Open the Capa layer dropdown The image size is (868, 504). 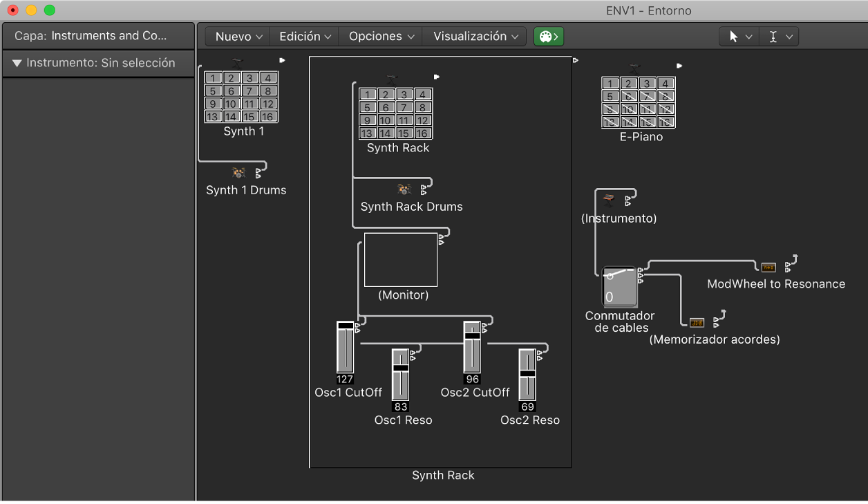pyautogui.click(x=97, y=36)
